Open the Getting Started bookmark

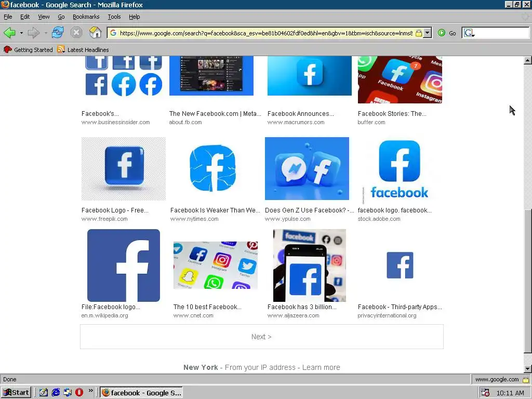tap(28, 49)
